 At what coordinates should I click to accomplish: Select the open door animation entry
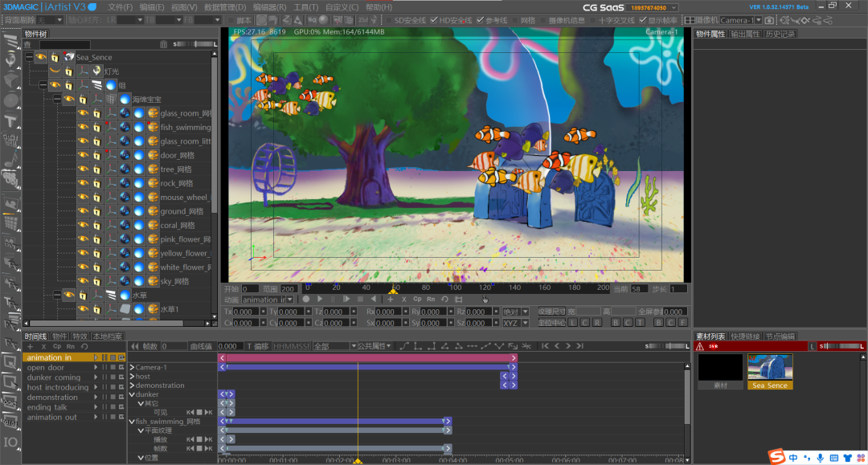(x=45, y=368)
